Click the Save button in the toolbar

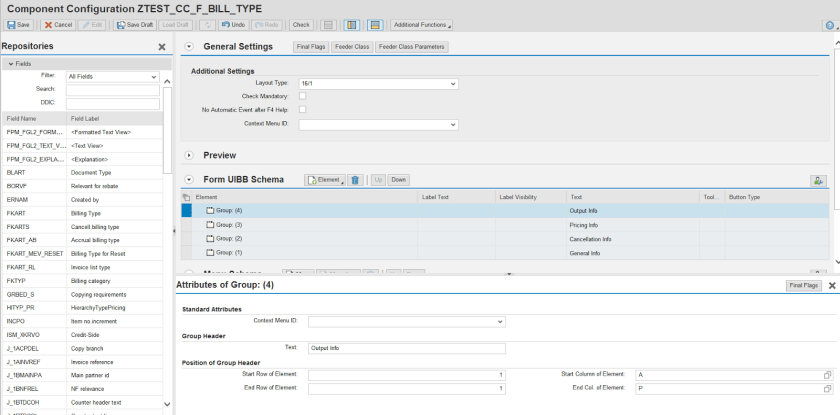pyautogui.click(x=19, y=24)
